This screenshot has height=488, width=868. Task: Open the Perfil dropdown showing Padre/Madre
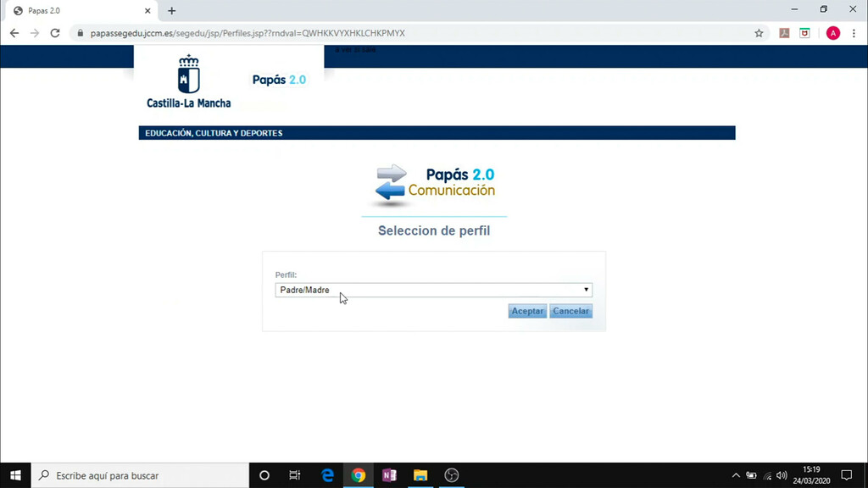coord(433,290)
